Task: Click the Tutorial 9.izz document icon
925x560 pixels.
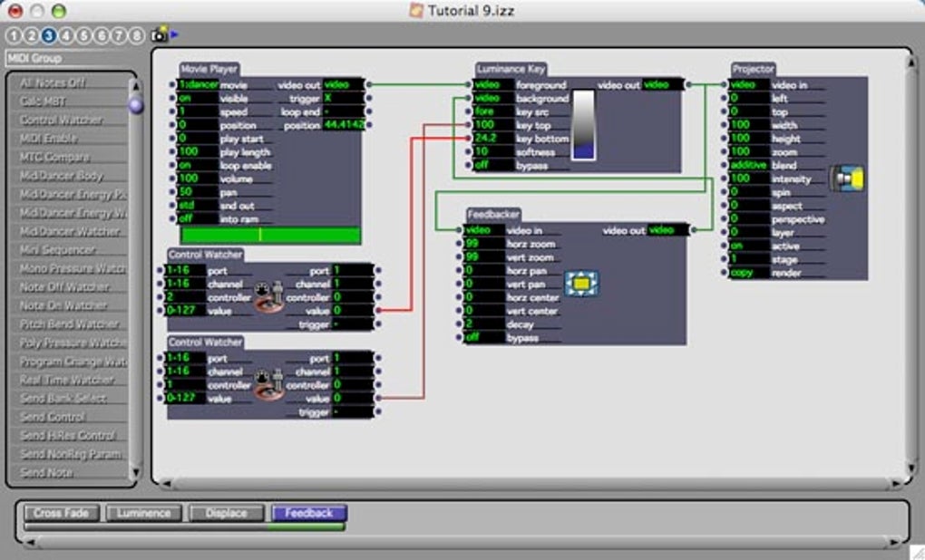Action: (x=416, y=10)
